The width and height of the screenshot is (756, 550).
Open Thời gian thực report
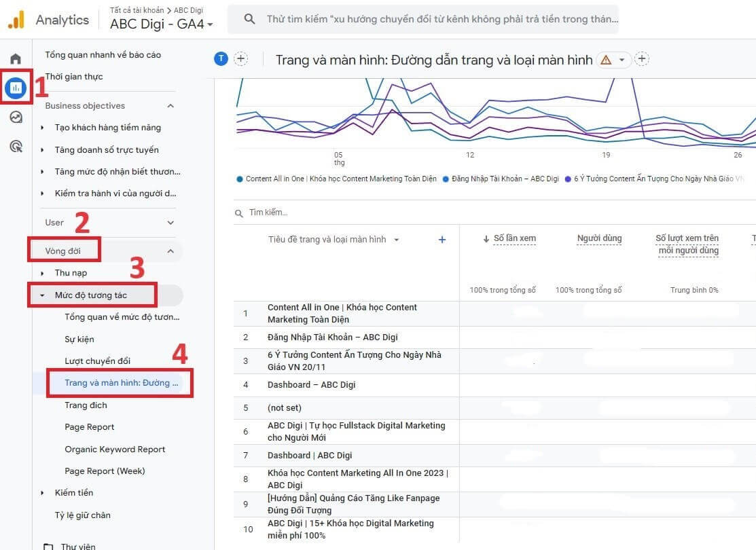[x=74, y=76]
